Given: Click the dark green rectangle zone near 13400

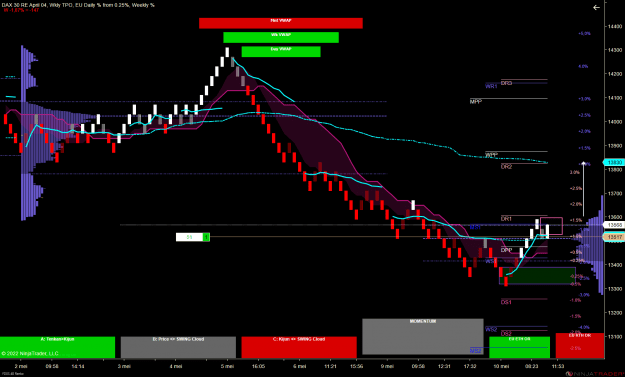Looking at the screenshot, I should 537,275.
